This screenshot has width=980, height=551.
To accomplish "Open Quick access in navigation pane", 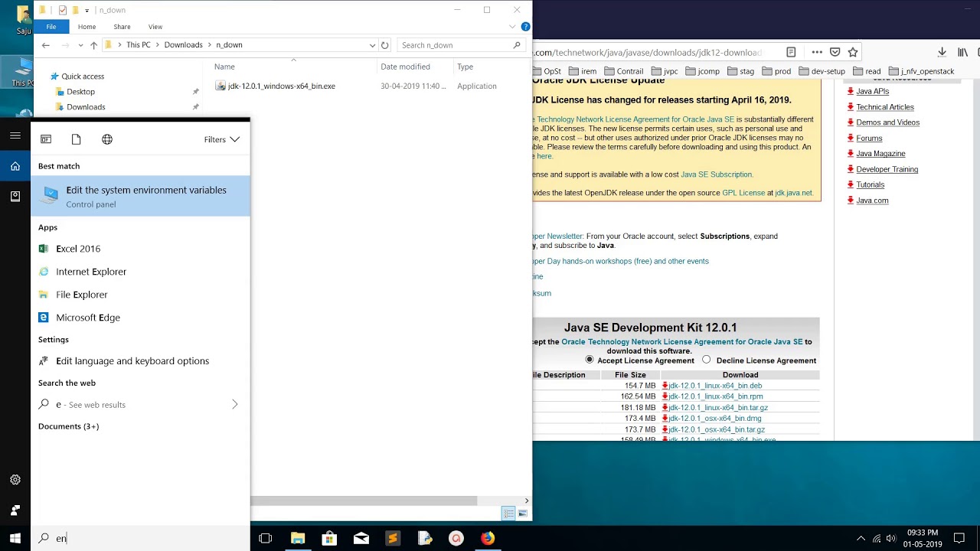I will click(x=83, y=77).
